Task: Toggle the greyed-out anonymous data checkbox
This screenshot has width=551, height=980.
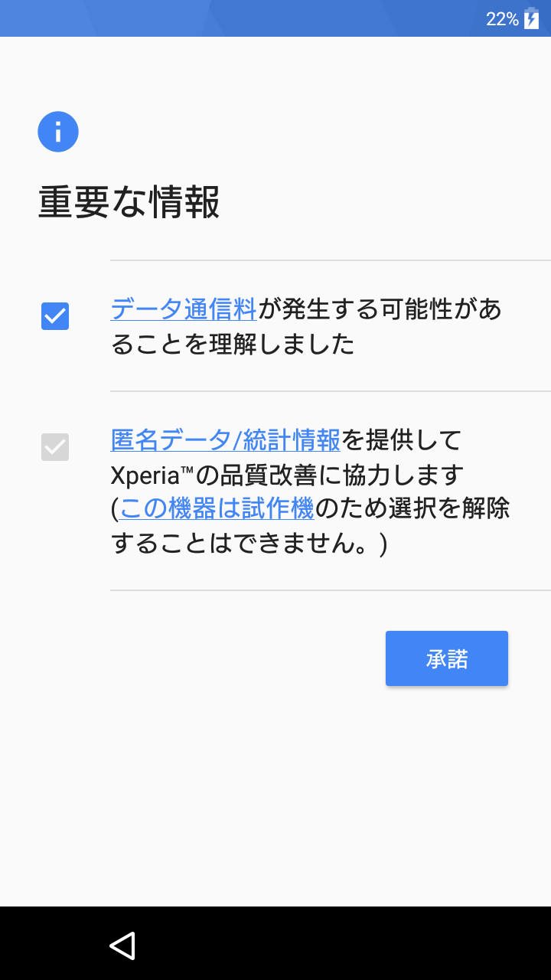Action: coord(55,447)
